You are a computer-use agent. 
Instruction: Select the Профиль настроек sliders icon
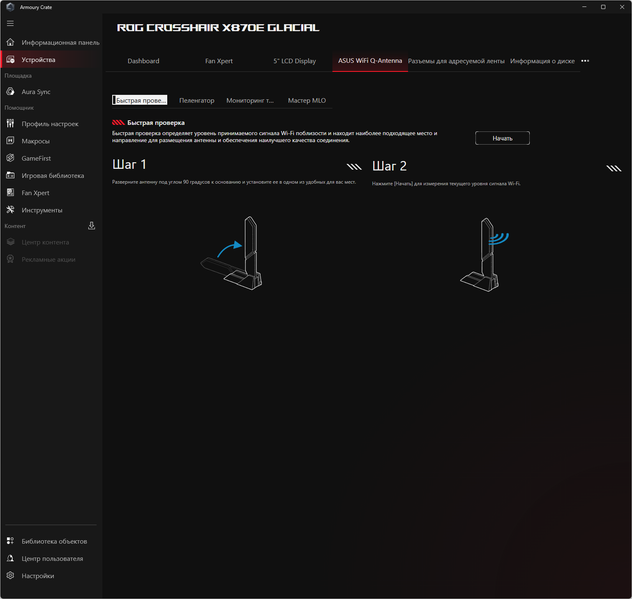[x=10, y=123]
